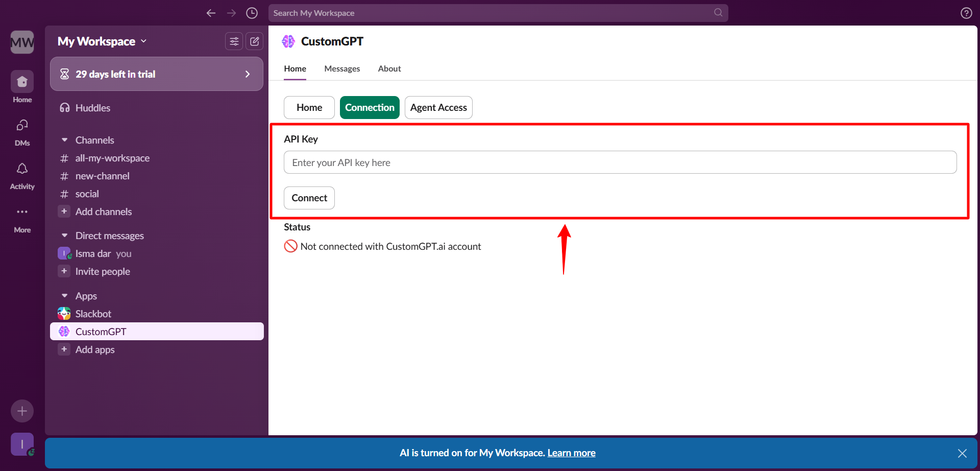Open the history clock icon
980x471 pixels.
[252, 13]
